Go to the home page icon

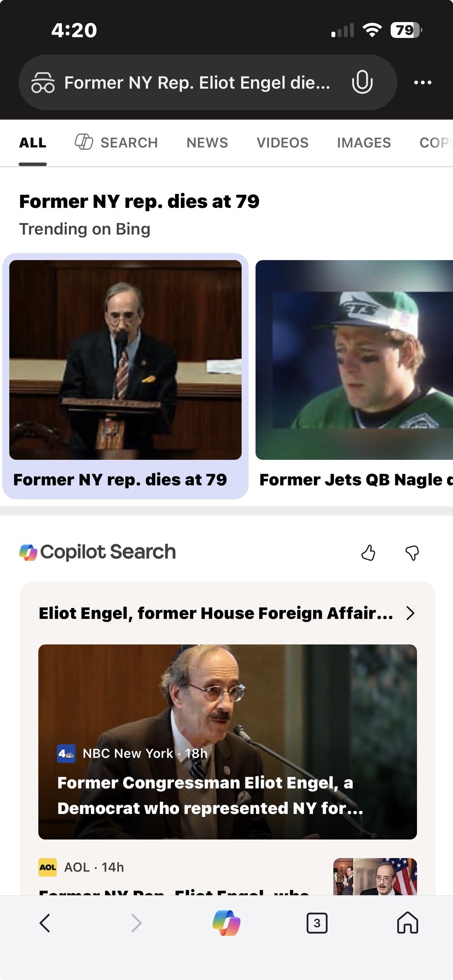pos(407,923)
